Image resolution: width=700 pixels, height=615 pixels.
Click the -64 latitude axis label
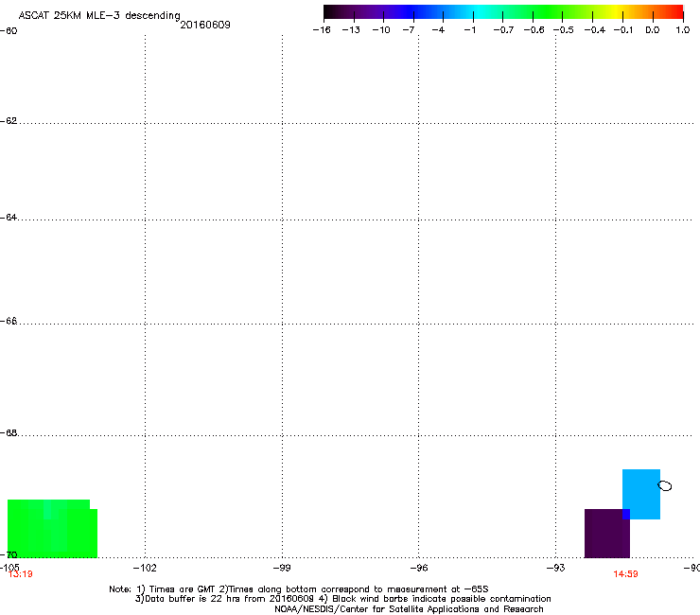tap(9, 218)
